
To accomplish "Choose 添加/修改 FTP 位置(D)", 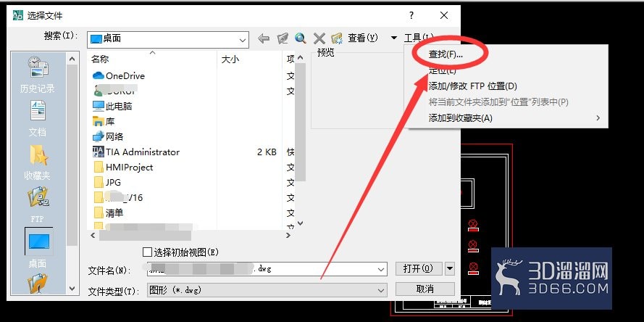I will 472,86.
